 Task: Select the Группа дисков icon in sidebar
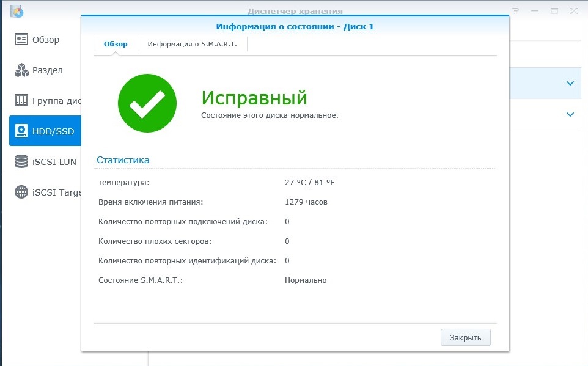coord(21,100)
